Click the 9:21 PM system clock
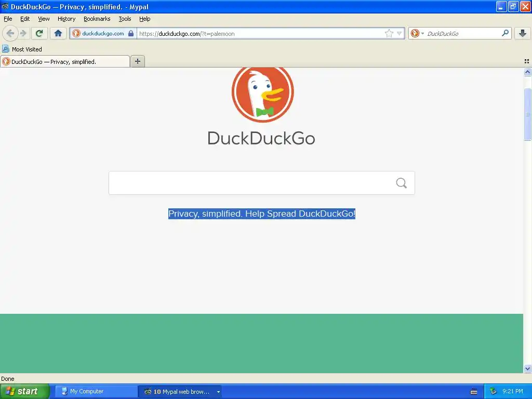Viewport: 532px width, 399px height. point(513,391)
